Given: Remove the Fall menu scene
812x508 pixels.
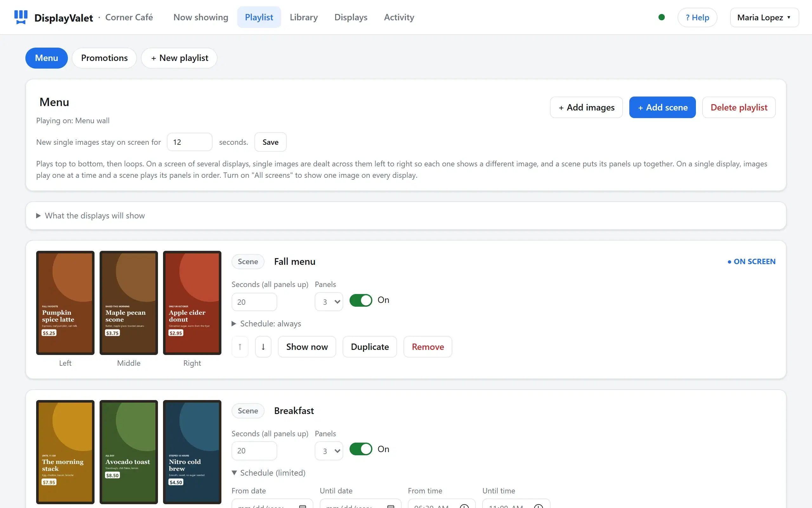Looking at the screenshot, I should [428, 347].
